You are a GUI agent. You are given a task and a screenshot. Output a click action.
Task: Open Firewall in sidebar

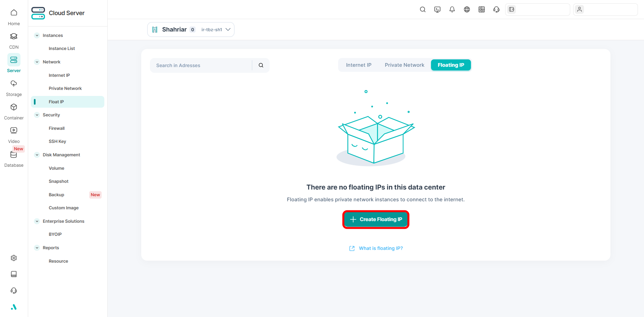pyautogui.click(x=57, y=128)
